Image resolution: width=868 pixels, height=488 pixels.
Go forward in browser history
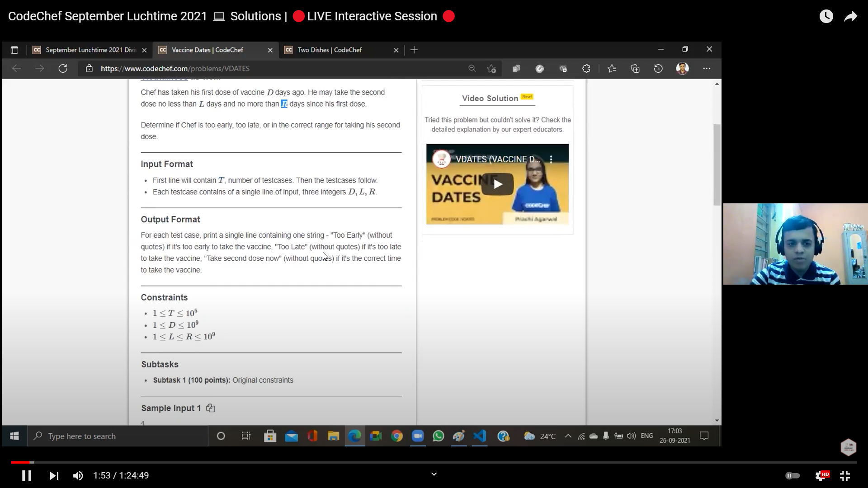[x=40, y=68]
